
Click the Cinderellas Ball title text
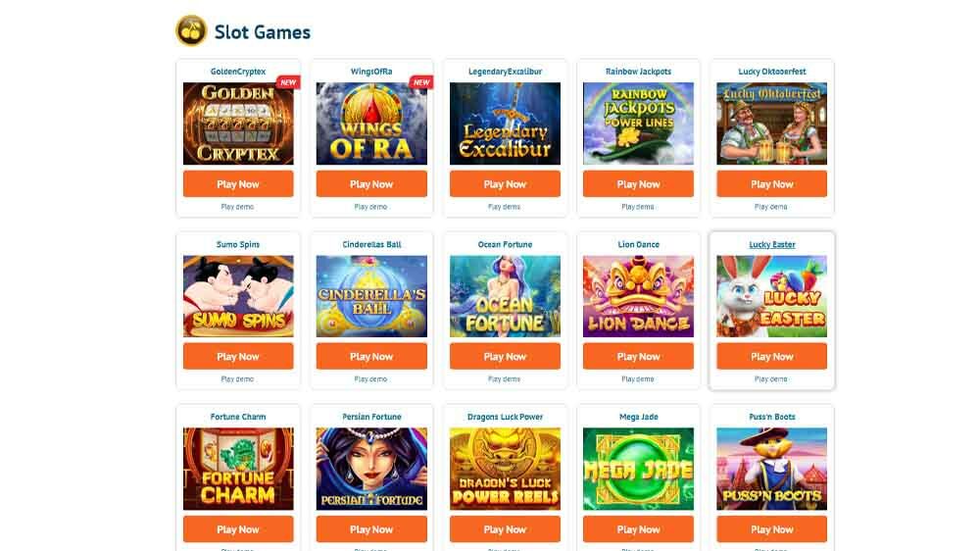[x=371, y=244]
